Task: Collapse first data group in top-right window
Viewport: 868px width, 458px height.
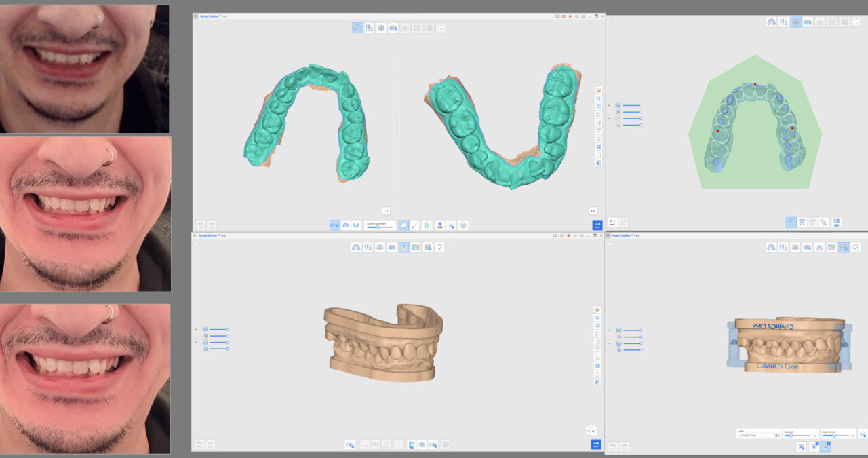Action: click(x=609, y=105)
